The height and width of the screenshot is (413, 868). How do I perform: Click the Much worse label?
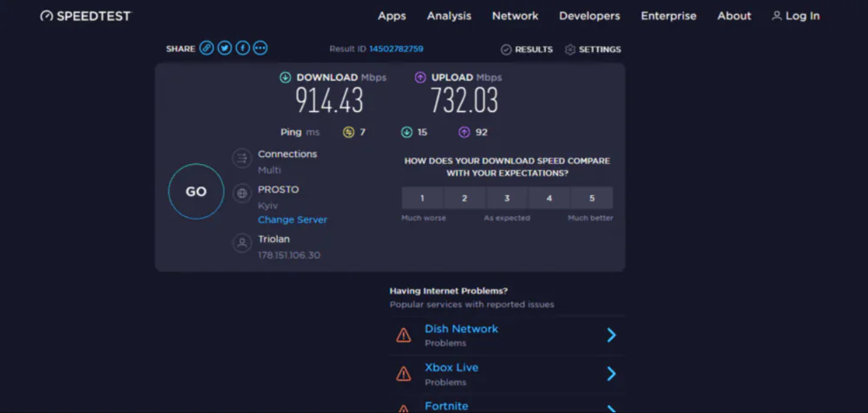pos(424,218)
